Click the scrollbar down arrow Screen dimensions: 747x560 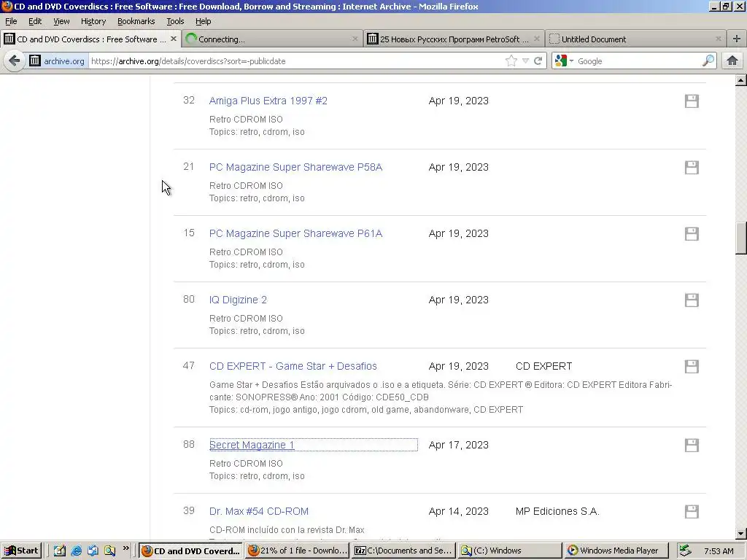tap(741, 534)
